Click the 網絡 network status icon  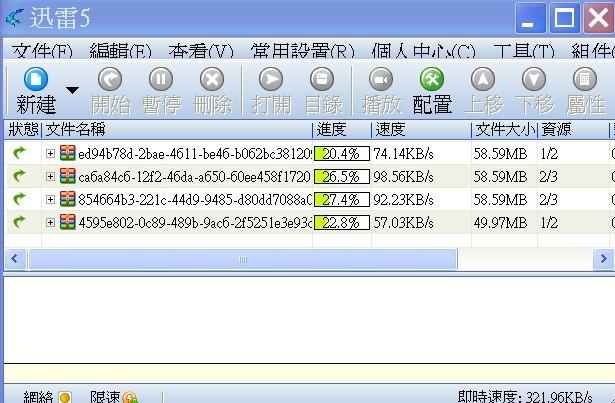click(65, 398)
